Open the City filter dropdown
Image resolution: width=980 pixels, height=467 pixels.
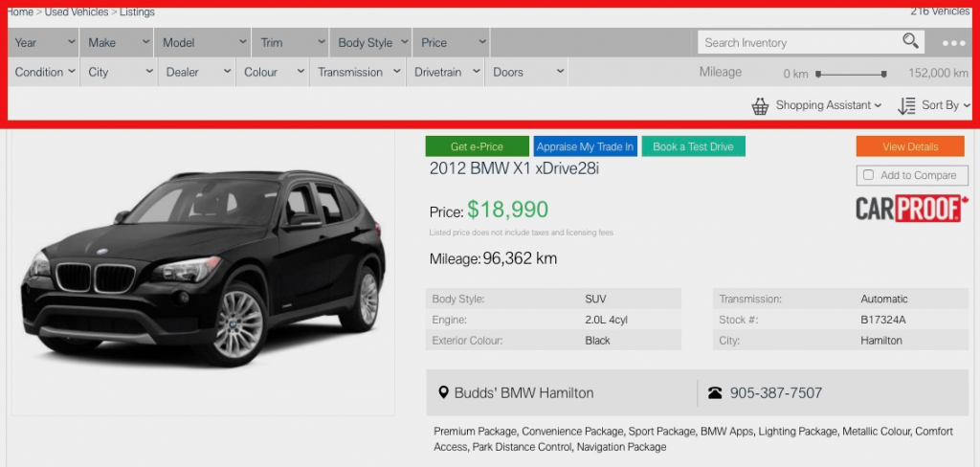click(119, 72)
